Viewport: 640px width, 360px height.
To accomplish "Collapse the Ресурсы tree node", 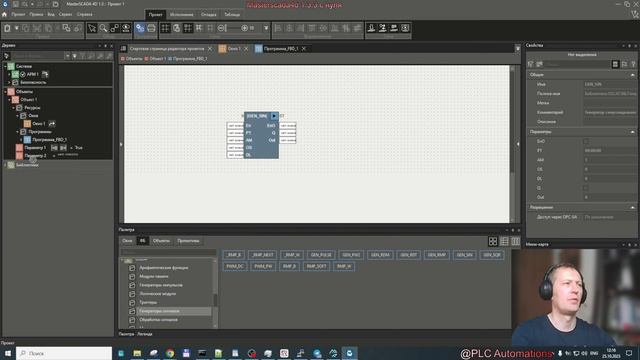I will (13, 108).
